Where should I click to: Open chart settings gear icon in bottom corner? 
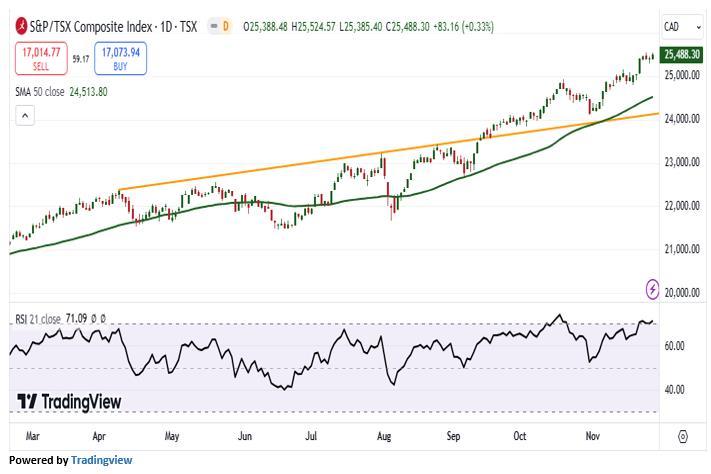pos(682,436)
